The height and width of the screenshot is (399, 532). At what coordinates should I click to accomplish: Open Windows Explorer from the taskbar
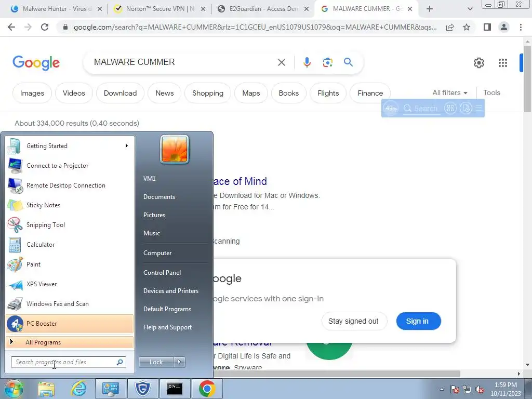[x=46, y=389]
